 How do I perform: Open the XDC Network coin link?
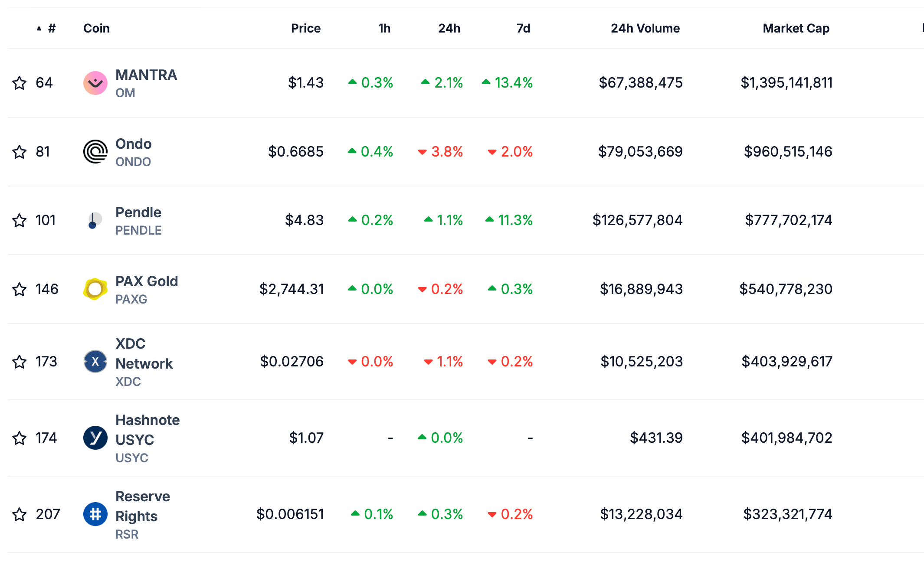click(144, 353)
